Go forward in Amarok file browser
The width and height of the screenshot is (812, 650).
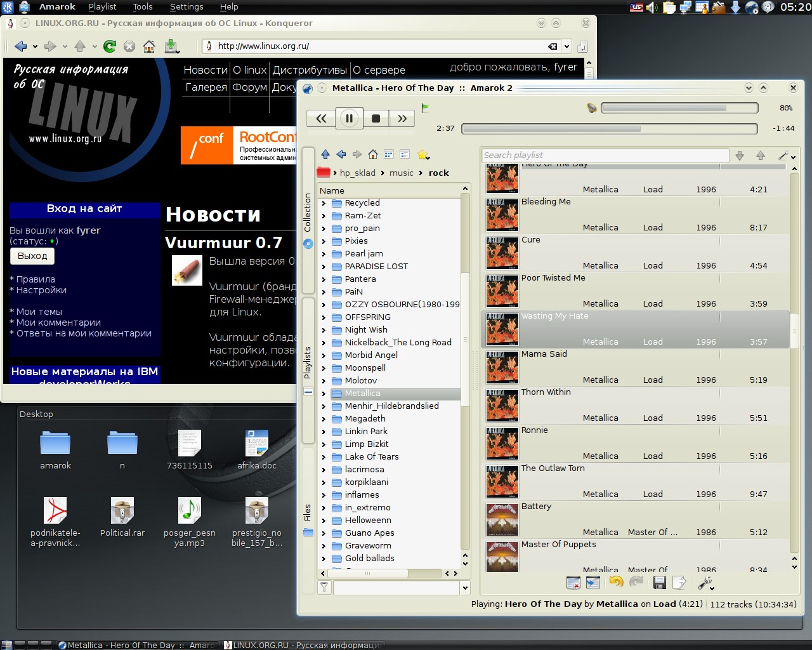357,154
